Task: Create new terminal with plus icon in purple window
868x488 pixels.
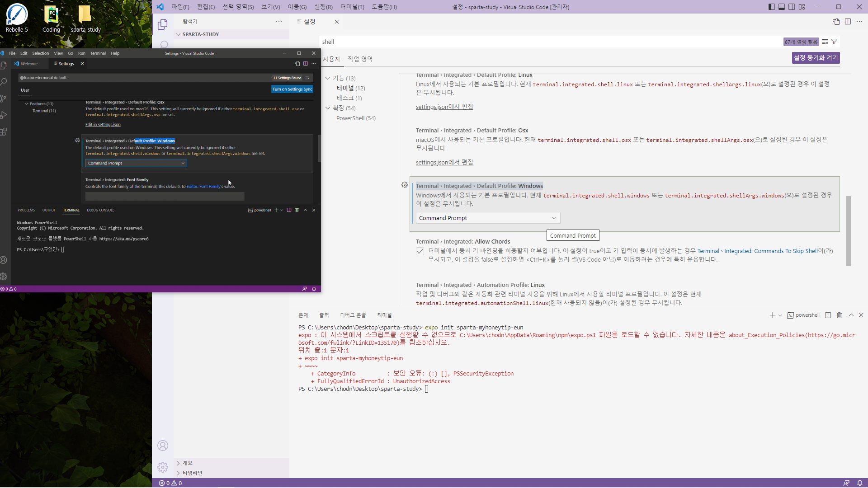Action: pos(772,315)
